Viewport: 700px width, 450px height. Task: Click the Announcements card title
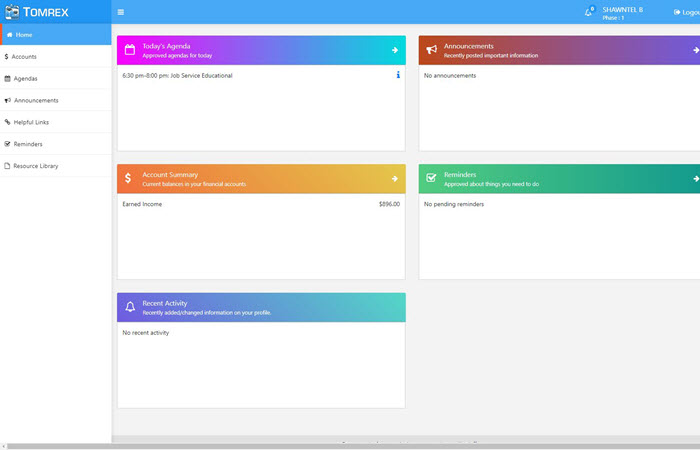point(468,46)
